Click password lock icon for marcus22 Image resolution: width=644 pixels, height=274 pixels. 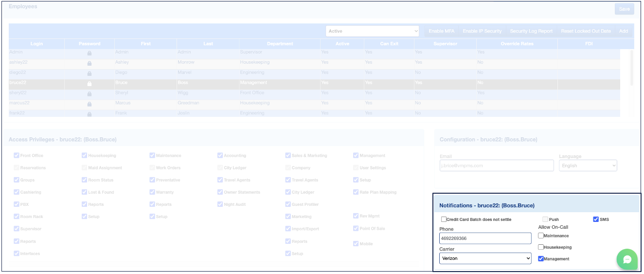point(89,104)
